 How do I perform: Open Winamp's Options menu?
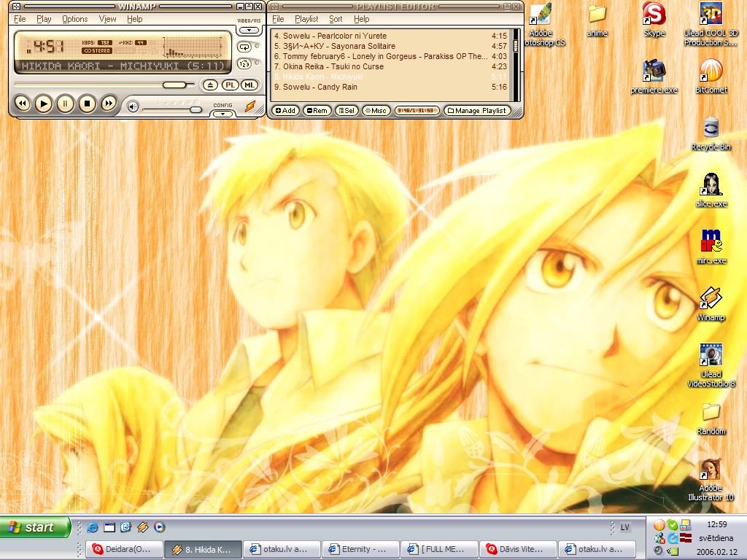(75, 19)
